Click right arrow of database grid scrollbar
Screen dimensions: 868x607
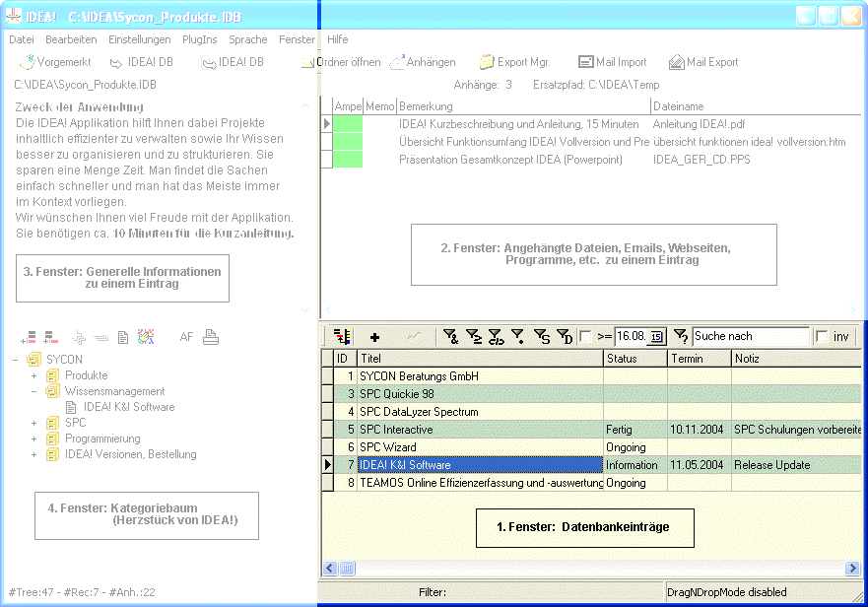pyautogui.click(x=852, y=569)
